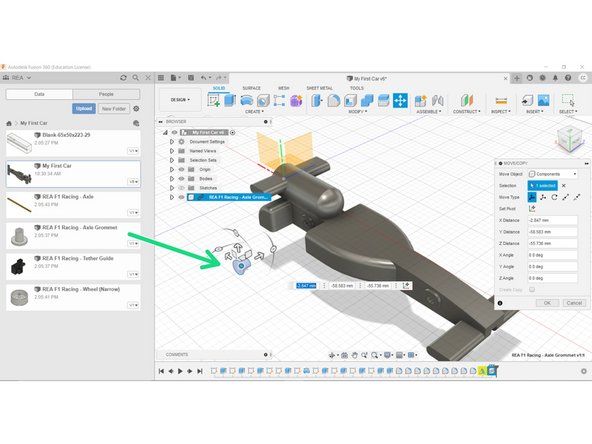
Task: Click the New Folder button
Action: [114, 109]
